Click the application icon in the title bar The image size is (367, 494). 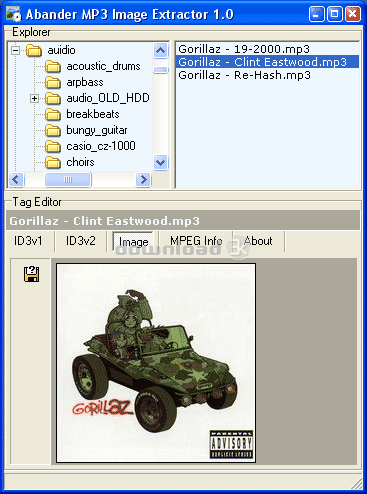[14, 14]
